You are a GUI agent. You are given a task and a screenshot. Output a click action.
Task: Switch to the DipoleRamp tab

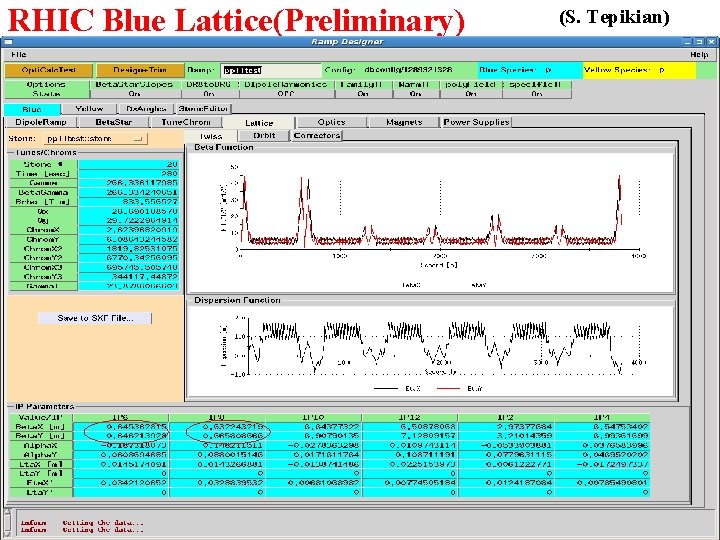pyautogui.click(x=41, y=122)
